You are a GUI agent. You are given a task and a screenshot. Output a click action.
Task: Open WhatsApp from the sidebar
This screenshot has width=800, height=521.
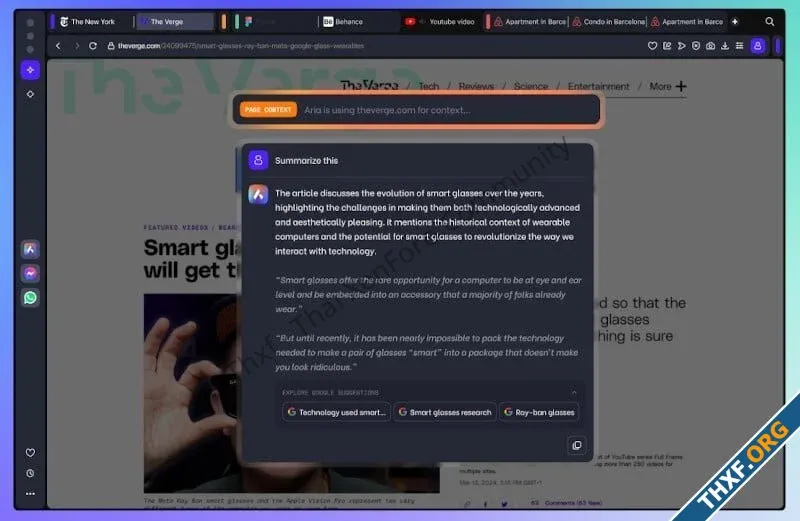point(30,297)
